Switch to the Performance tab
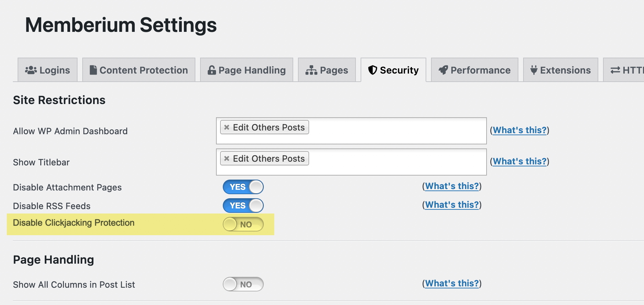Viewport: 644px width, 305px height. (474, 70)
